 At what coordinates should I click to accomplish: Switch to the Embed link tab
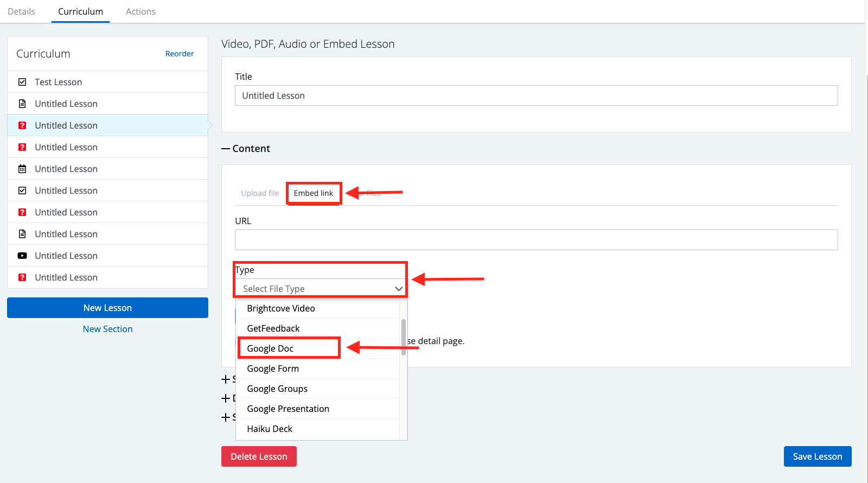(x=314, y=193)
